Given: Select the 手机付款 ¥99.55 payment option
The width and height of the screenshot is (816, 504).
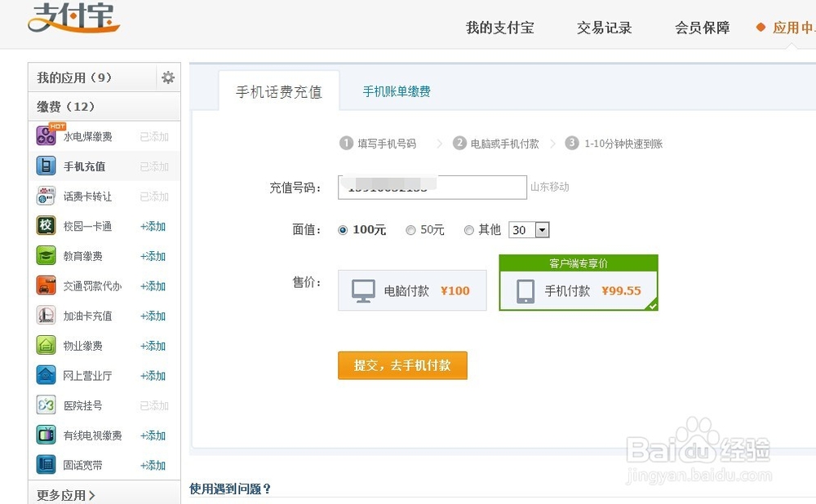Looking at the screenshot, I should 579,290.
